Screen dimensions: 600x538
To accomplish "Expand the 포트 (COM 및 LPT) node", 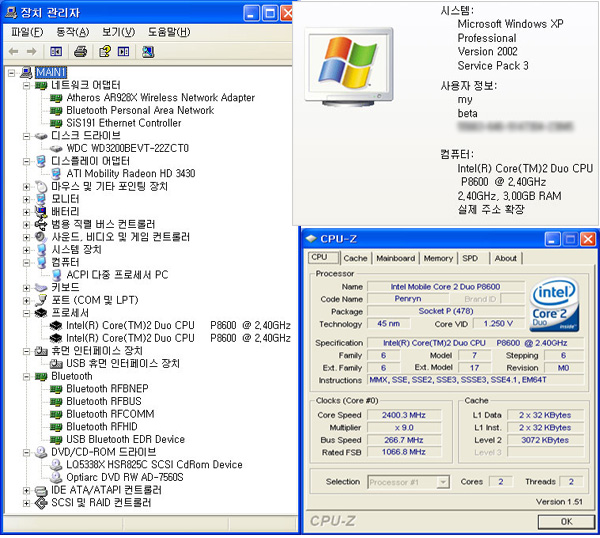I will [x=26, y=301].
